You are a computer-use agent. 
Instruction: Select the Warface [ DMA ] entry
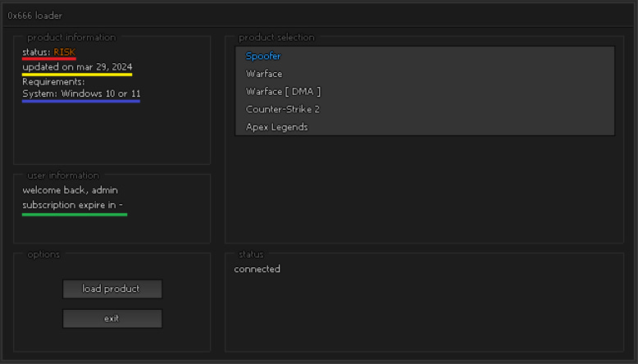point(283,91)
